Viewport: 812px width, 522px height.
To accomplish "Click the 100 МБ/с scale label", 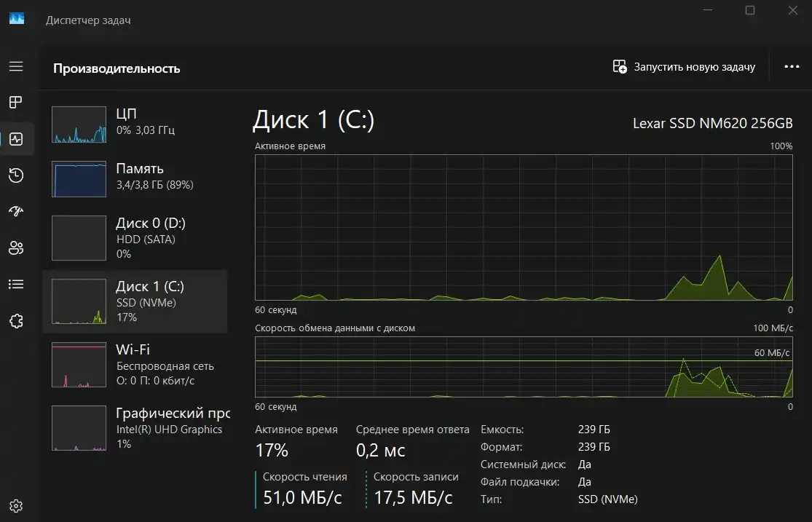I will (773, 328).
